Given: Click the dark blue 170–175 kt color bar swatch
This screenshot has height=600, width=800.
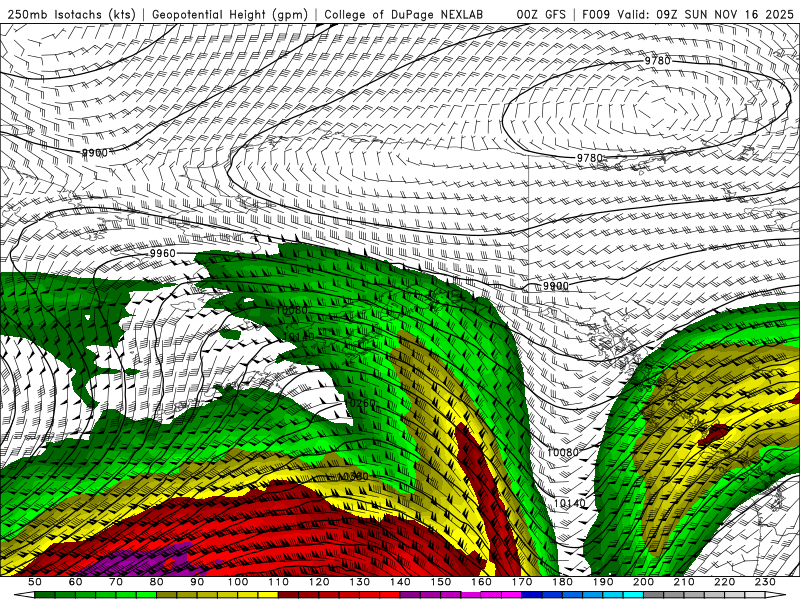Looking at the screenshot, I should [532, 595].
